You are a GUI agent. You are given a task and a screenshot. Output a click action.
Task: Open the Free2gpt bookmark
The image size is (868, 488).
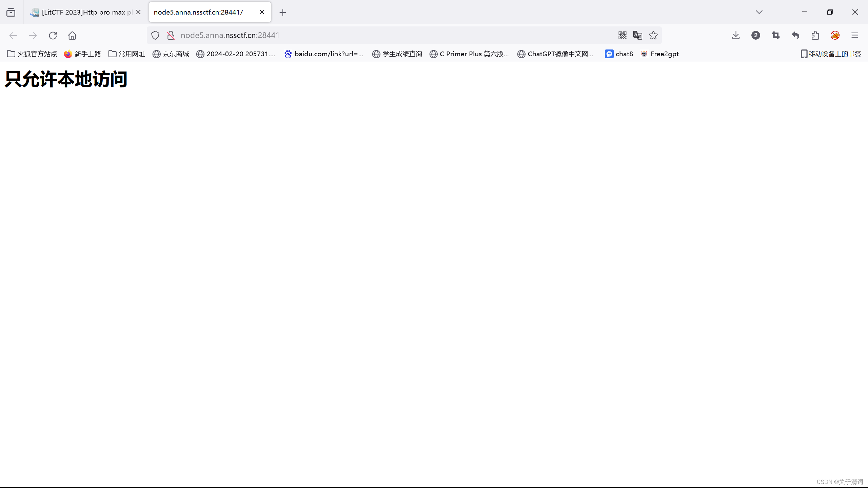tap(660, 54)
